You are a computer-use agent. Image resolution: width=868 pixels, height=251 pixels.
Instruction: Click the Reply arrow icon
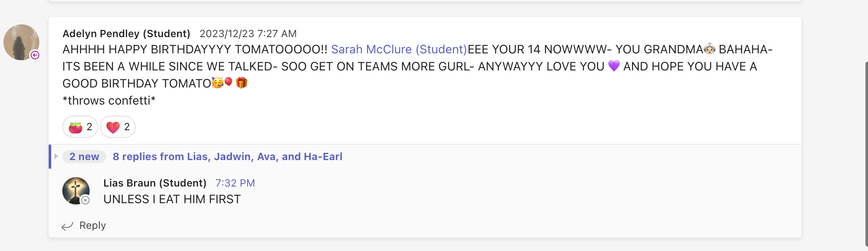coord(67,226)
